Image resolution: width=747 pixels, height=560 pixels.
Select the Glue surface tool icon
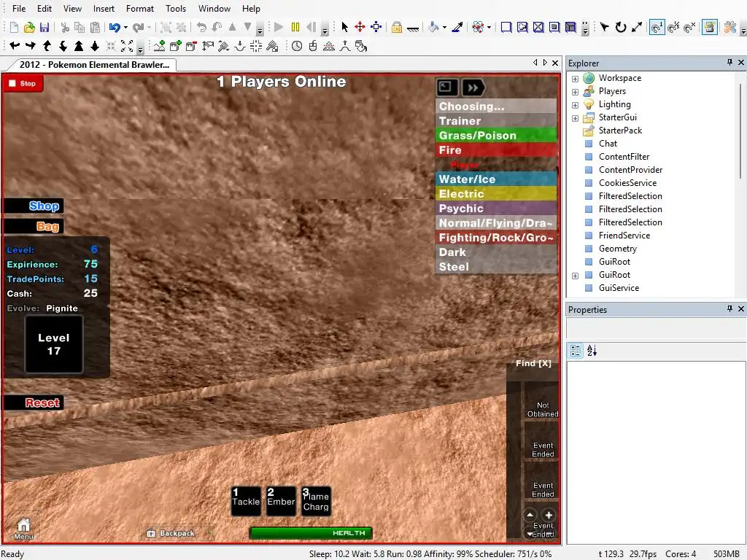pos(522,27)
